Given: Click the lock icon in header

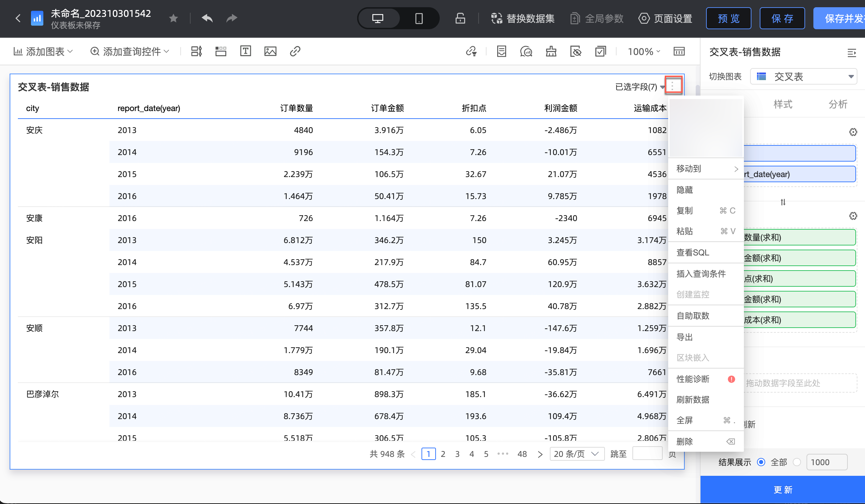Looking at the screenshot, I should tap(460, 18).
